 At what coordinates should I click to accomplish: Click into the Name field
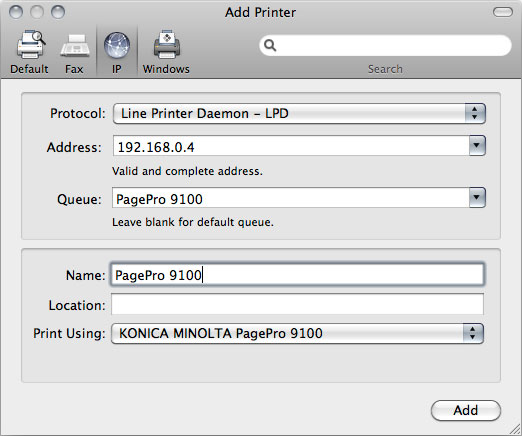click(297, 275)
